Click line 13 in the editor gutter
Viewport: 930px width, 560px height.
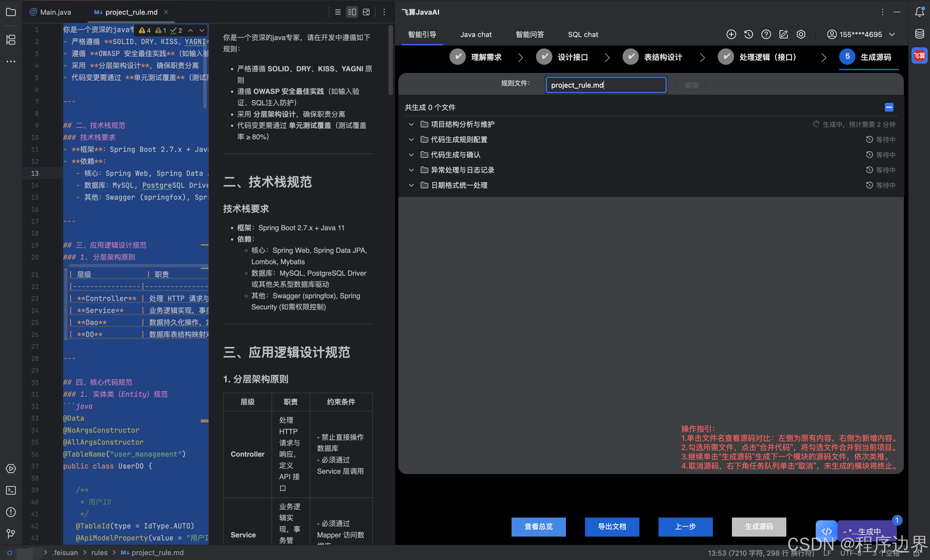(x=35, y=173)
